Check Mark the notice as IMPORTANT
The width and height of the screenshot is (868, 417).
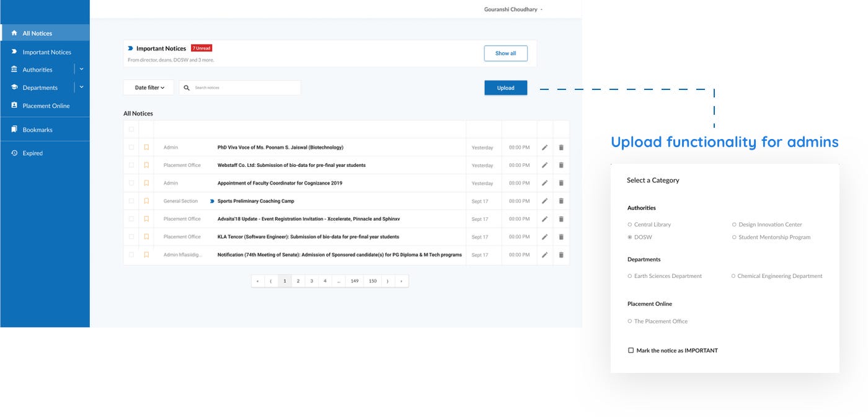click(x=631, y=350)
